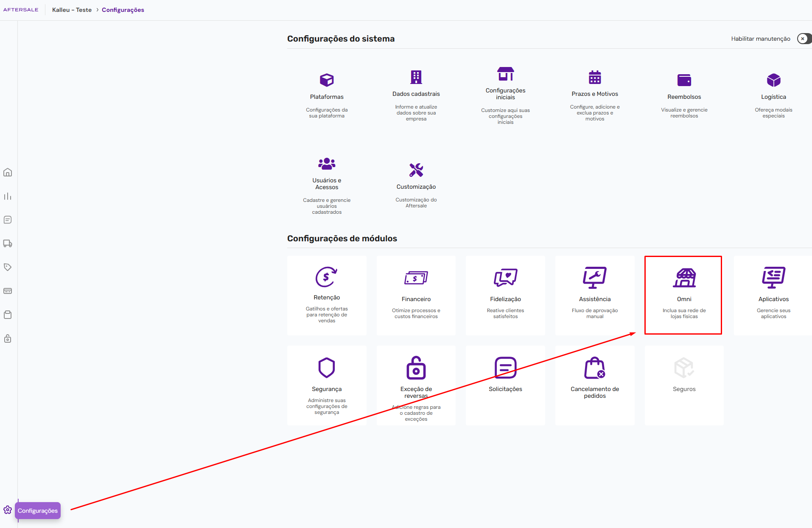Image resolution: width=812 pixels, height=528 pixels.
Task: Open the Usuários e Acessos people icon
Action: pyautogui.click(x=327, y=164)
